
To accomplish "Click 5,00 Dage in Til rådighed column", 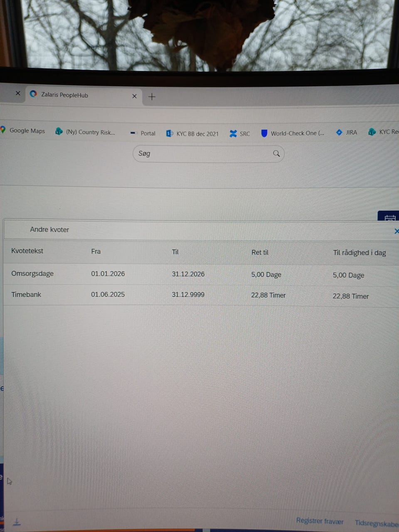I will (348, 275).
